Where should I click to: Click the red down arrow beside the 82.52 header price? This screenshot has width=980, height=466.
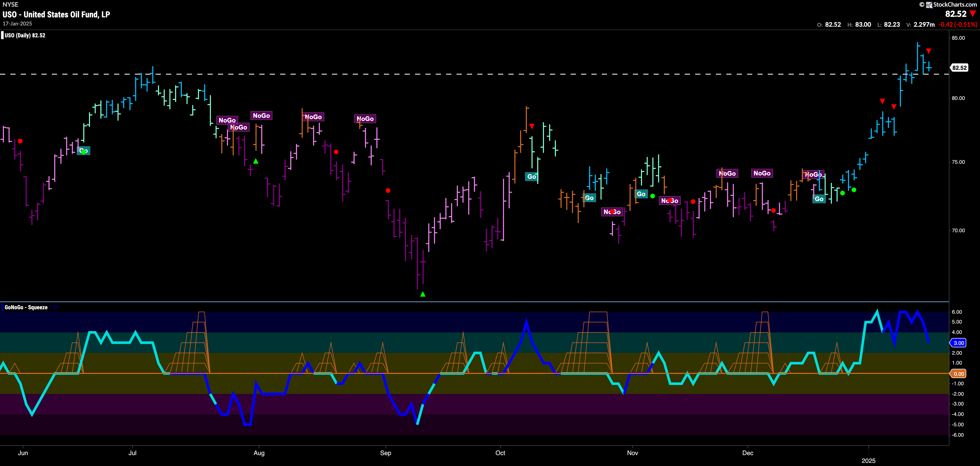point(973,14)
